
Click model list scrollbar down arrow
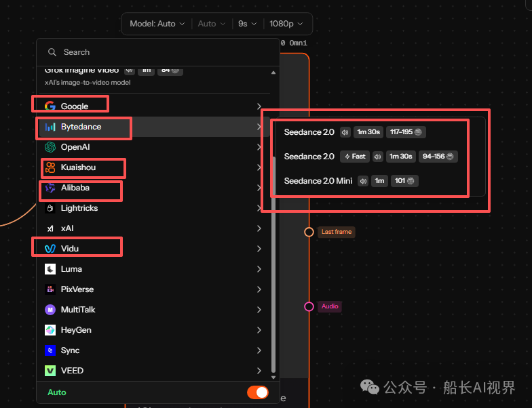(x=273, y=377)
